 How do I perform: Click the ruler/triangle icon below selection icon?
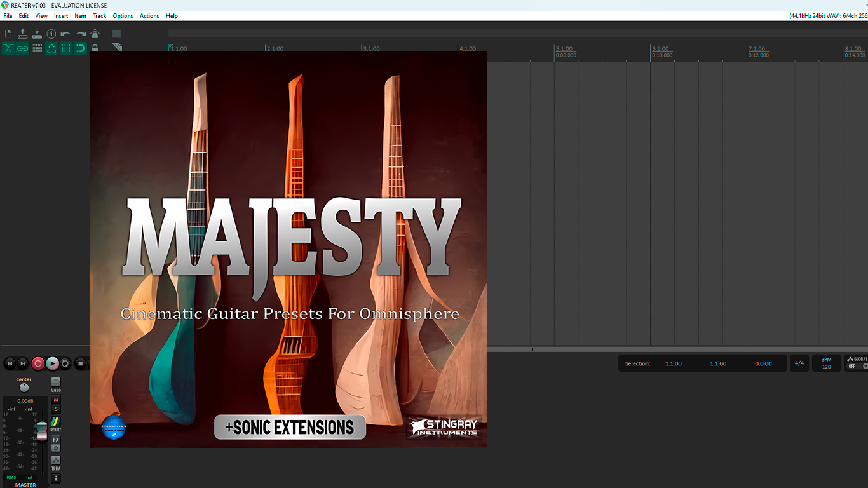click(x=116, y=47)
